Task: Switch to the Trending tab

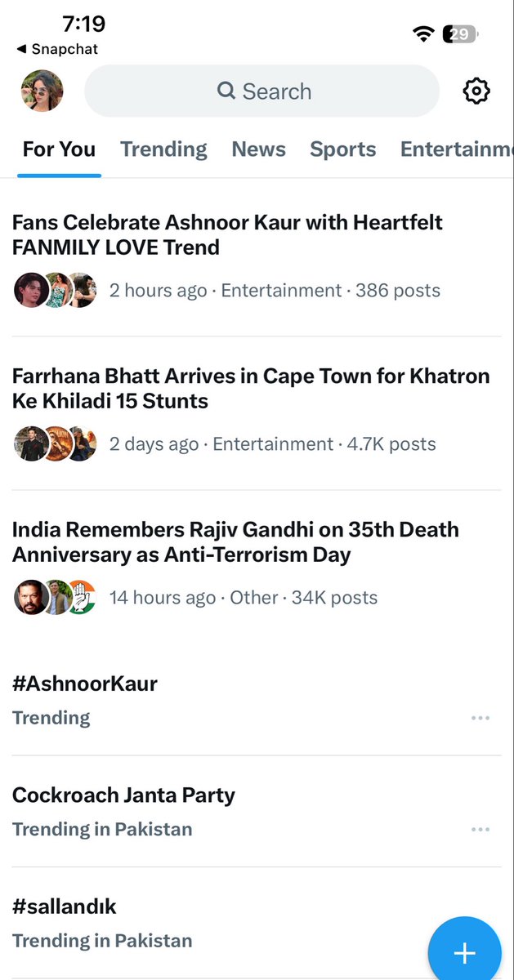Action: [x=163, y=149]
